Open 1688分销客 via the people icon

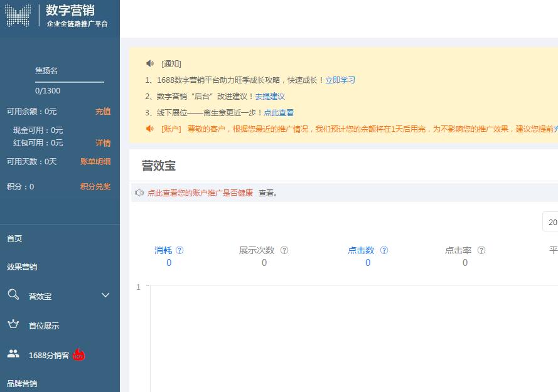point(13,354)
